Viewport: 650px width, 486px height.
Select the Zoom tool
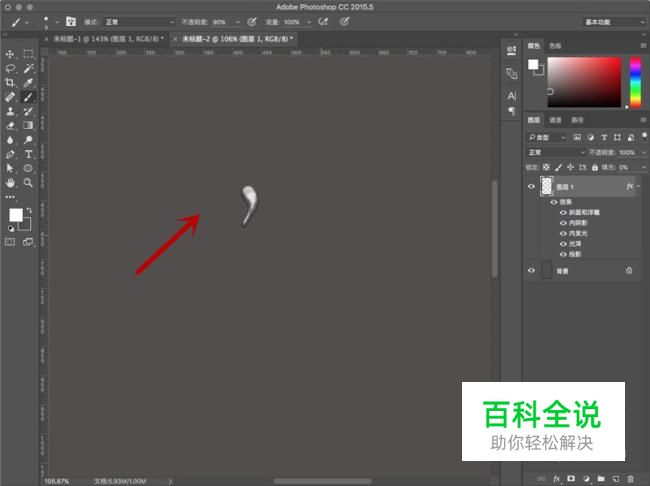[28, 182]
